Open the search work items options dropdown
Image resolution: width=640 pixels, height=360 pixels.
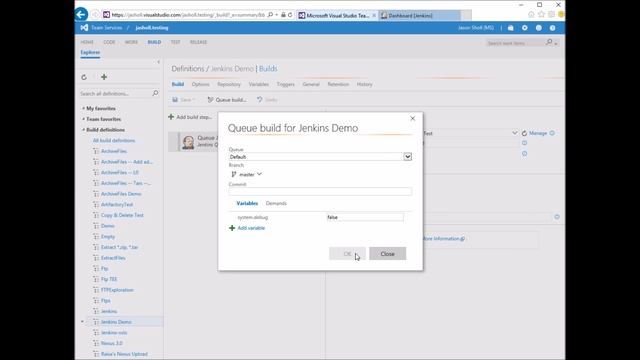(556, 43)
